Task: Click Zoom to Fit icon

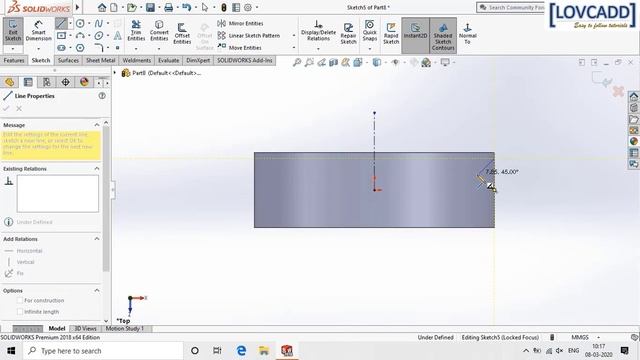Action: coord(297,62)
